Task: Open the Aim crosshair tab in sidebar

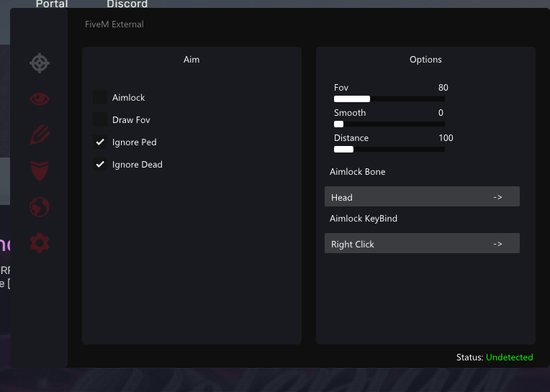Action: click(x=40, y=63)
